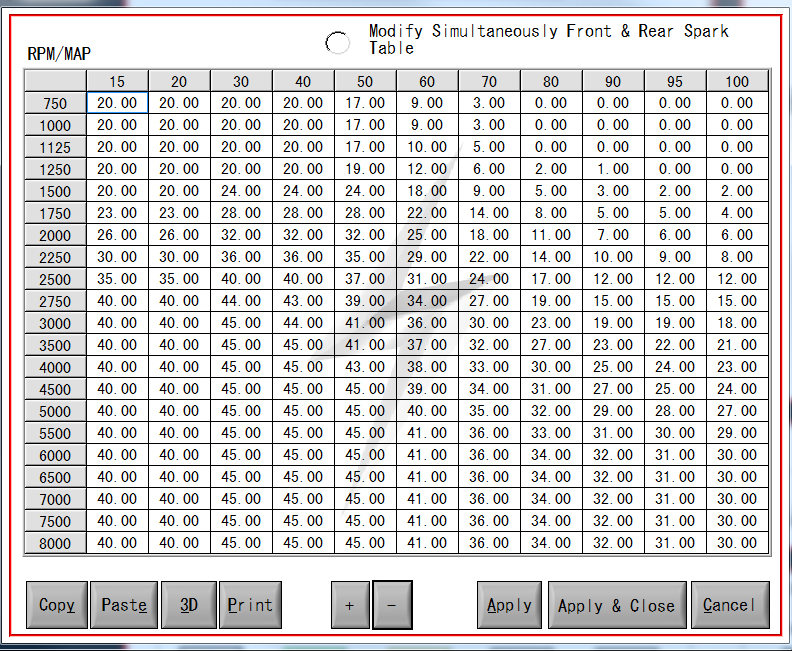Select the top-left table corner header
The image size is (792, 651).
pos(55,81)
